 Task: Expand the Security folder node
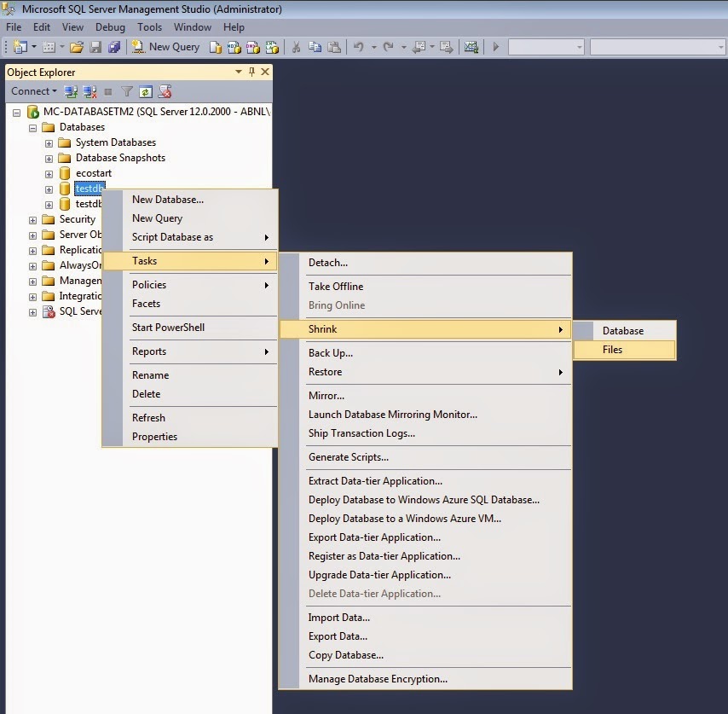click(32, 219)
